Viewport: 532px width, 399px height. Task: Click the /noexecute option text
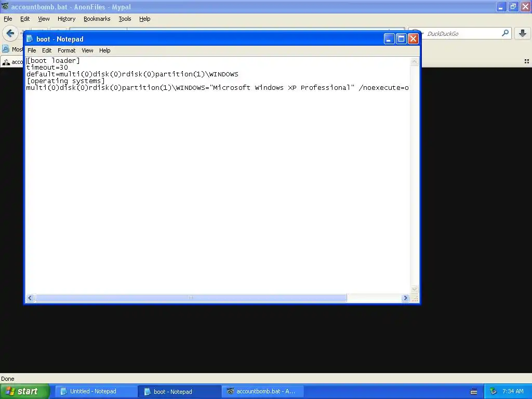pos(384,87)
